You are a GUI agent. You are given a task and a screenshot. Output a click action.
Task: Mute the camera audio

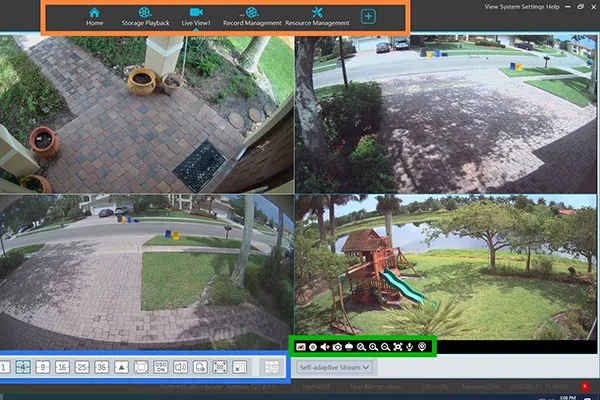click(325, 346)
